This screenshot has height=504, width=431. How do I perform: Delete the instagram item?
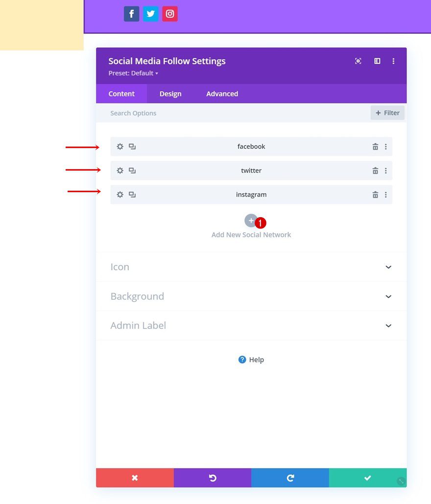[375, 195]
